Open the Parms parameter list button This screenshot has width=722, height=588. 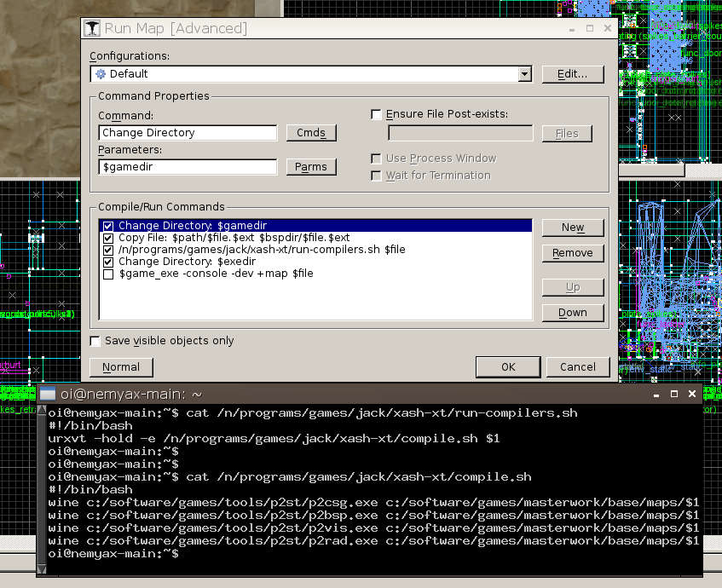[311, 167]
